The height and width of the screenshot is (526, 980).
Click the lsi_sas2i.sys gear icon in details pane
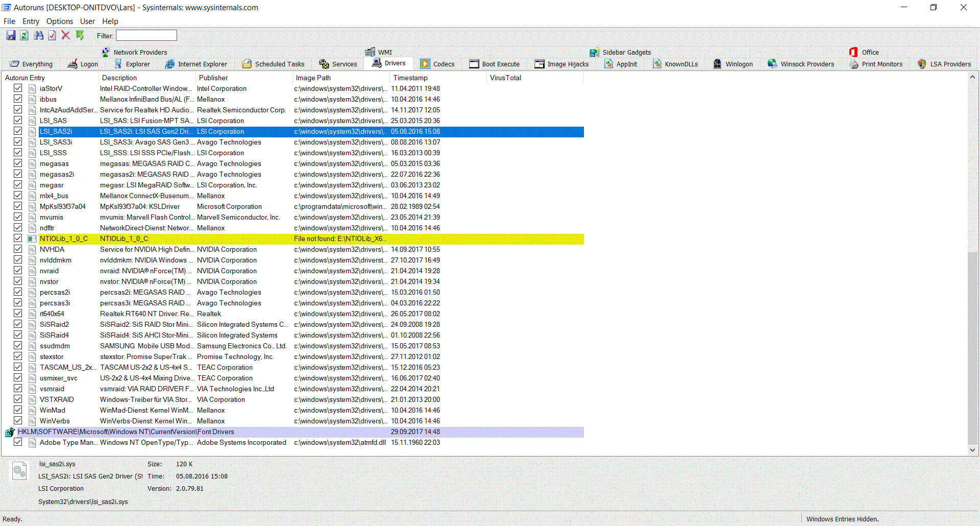coord(19,470)
